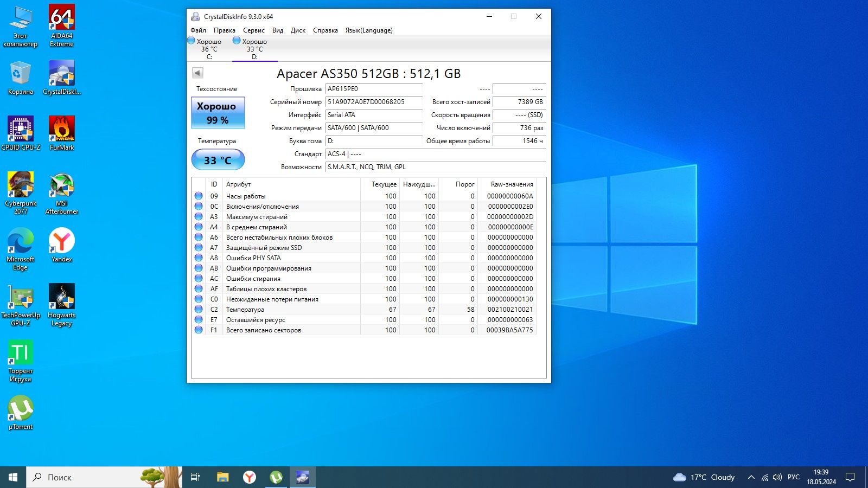Open the Язык(Language) menu
Screen dimensions: 868x488
coord(369,30)
